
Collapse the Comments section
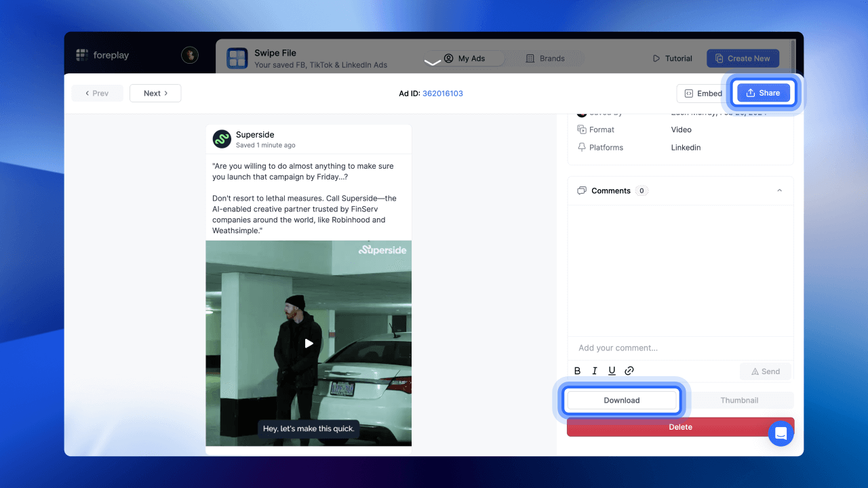[779, 190]
